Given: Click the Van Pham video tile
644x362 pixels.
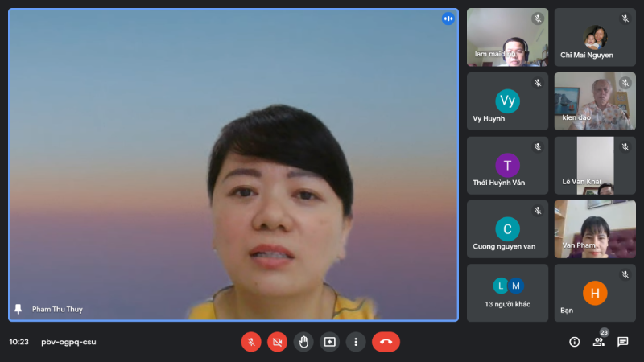Looking at the screenshot, I should (x=594, y=229).
